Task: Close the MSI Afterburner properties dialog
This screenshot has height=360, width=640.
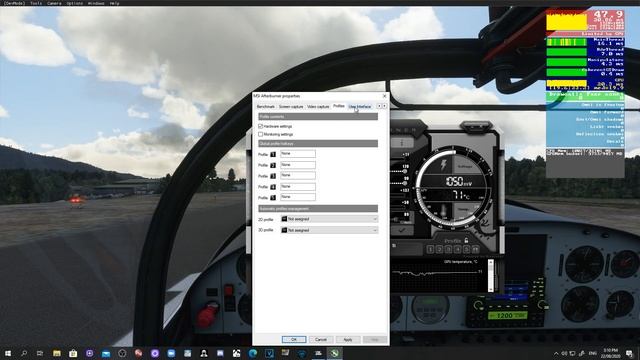Action: 384,96
